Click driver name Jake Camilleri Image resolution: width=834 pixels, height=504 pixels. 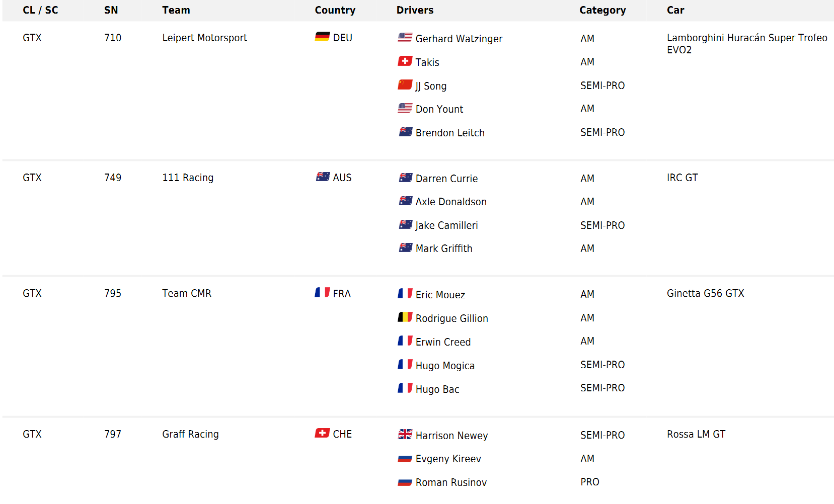[446, 225]
